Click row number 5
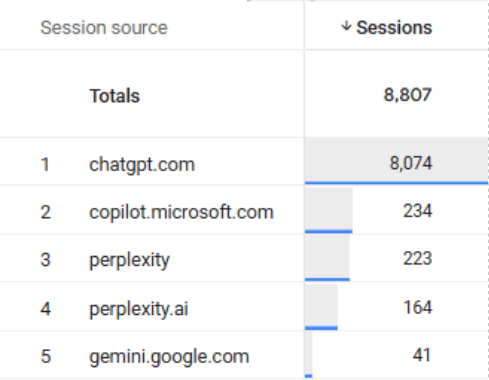 pos(45,356)
